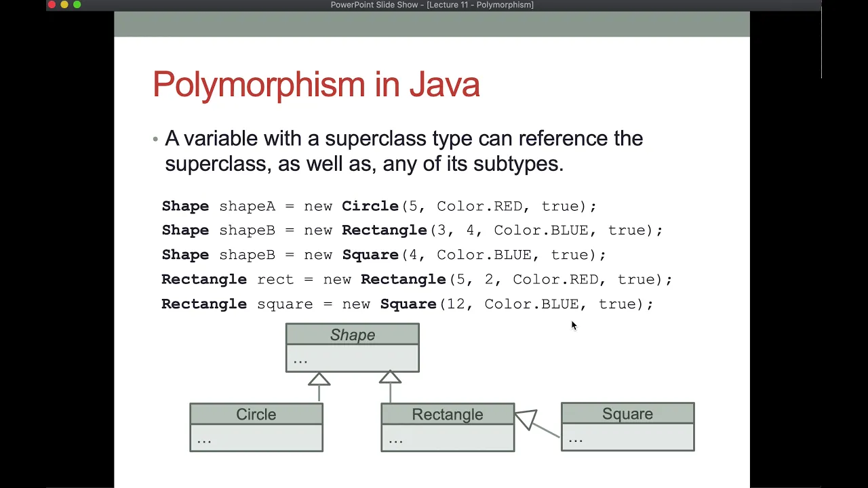Image resolution: width=868 pixels, height=488 pixels.
Task: Click the yellow minimize window button
Action: (64, 5)
